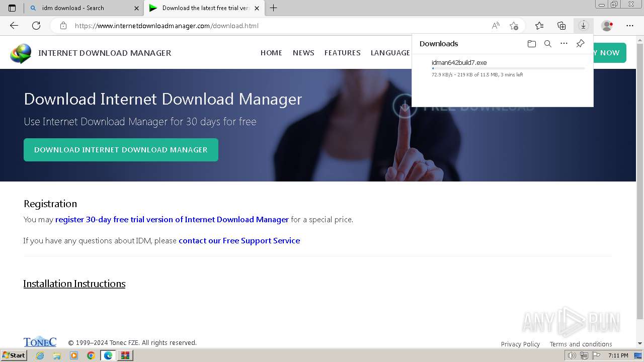Click the DOWNLOAD INTERNET DOWNLOAD MANAGER button
The height and width of the screenshot is (362, 644).
click(121, 150)
